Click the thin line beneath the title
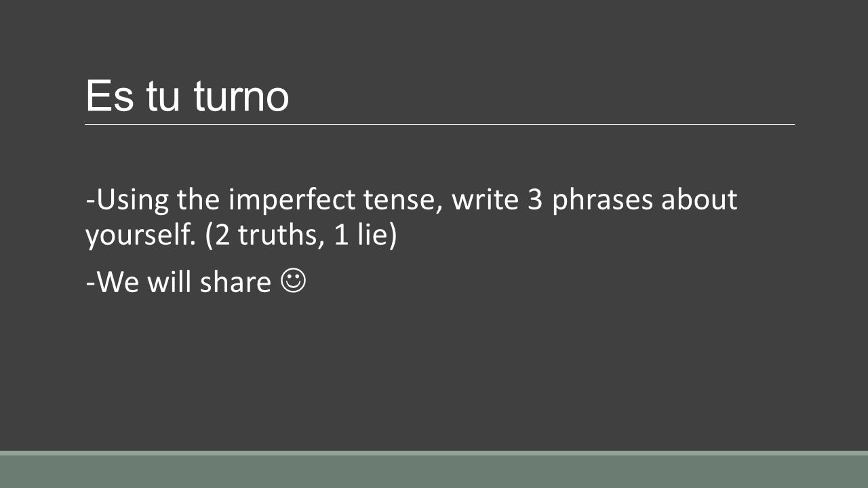This screenshot has width=868, height=488. pyautogui.click(x=439, y=125)
